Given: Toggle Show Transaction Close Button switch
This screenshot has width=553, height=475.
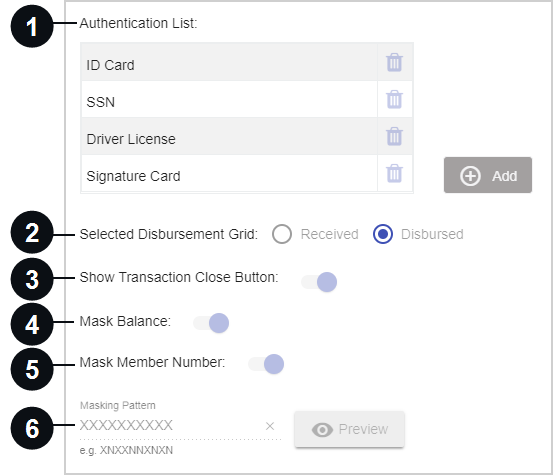Looking at the screenshot, I should 319,282.
